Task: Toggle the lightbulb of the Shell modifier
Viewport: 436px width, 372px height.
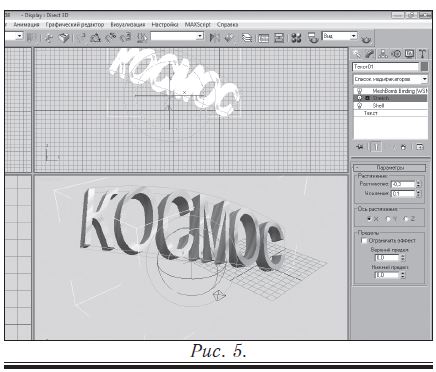Action: tap(359, 106)
